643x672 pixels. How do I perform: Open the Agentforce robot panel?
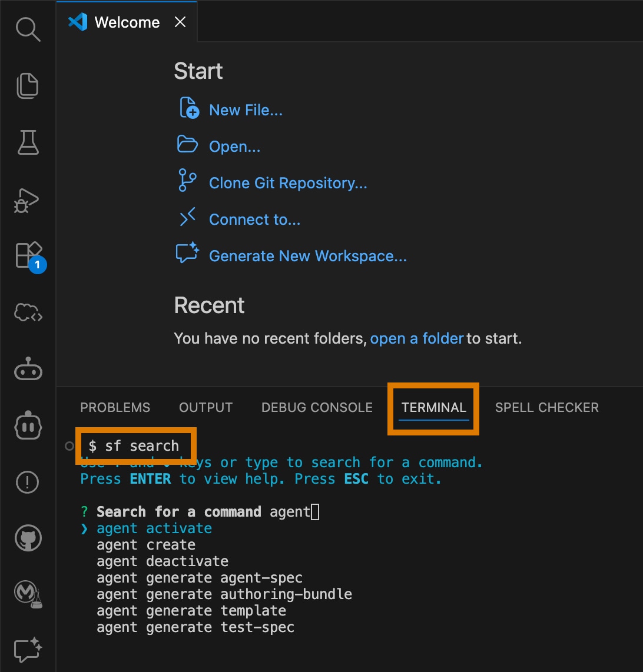pos(28,369)
